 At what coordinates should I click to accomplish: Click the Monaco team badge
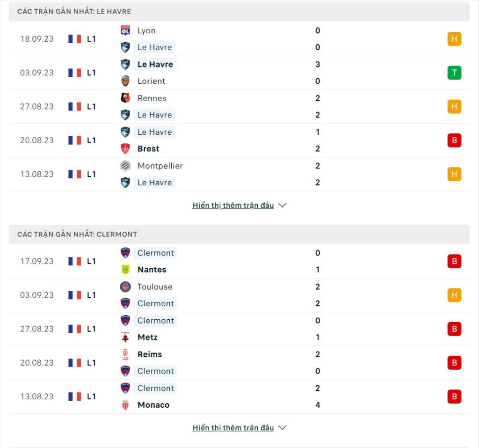pyautogui.click(x=125, y=405)
